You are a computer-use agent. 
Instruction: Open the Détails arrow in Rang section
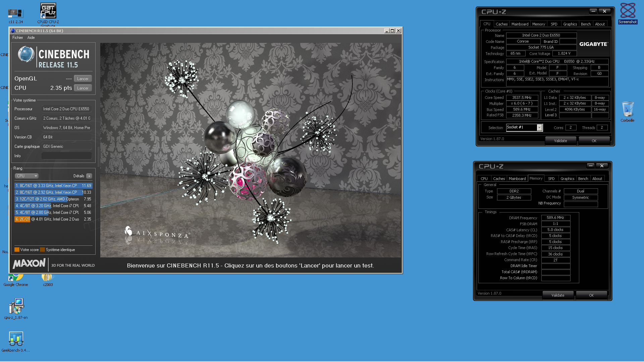point(89,176)
